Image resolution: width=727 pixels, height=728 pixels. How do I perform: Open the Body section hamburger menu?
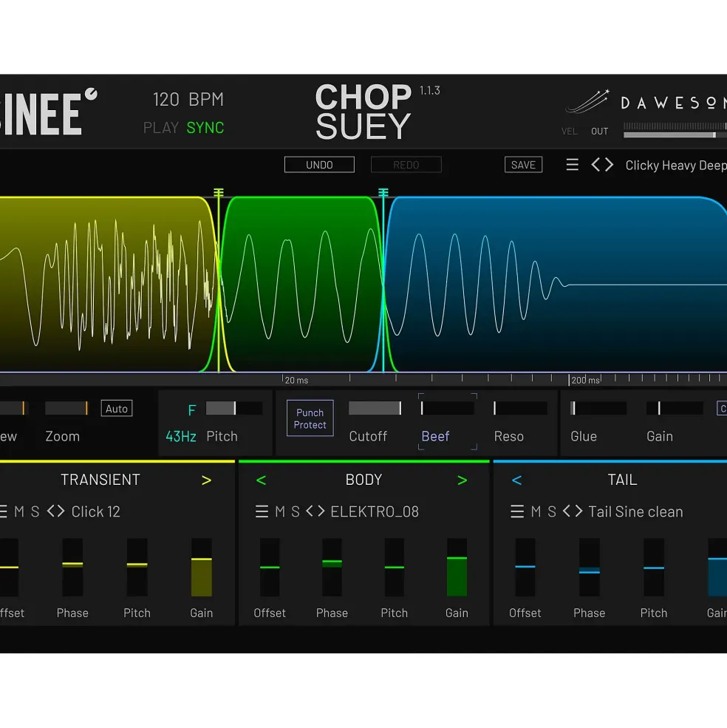pos(262,511)
